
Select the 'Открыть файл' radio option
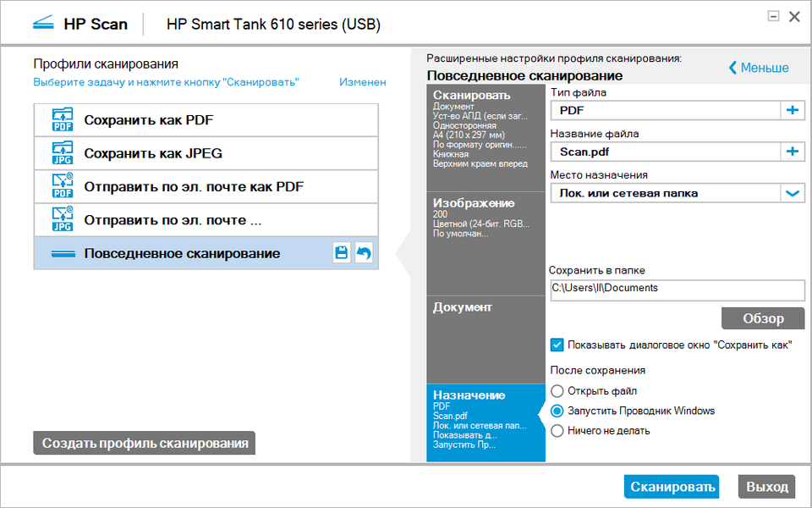point(557,391)
